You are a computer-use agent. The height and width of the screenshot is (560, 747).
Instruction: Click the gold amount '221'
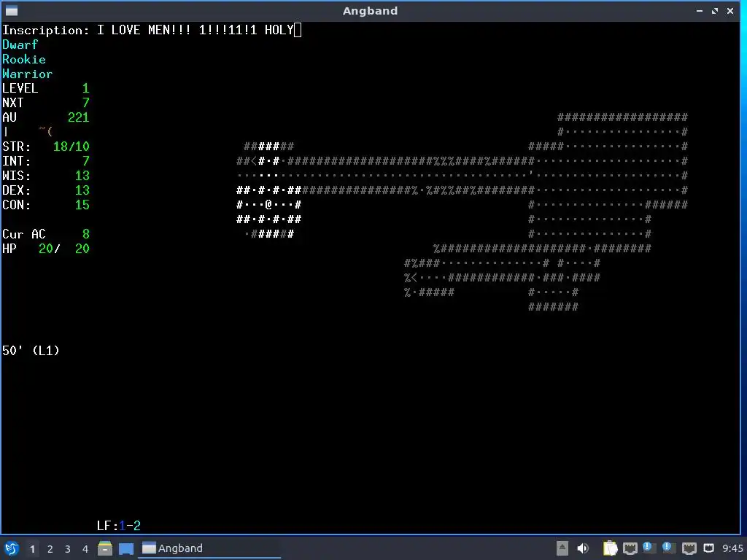point(79,117)
